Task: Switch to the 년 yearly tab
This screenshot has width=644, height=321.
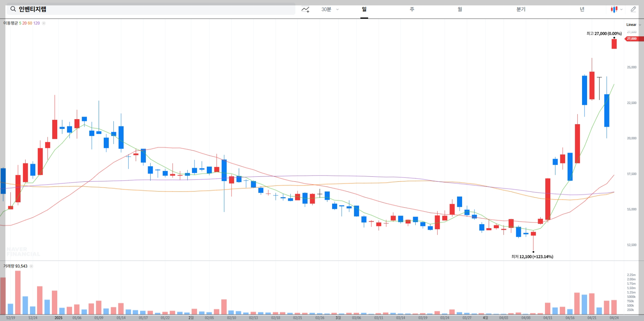Action: [x=582, y=9]
